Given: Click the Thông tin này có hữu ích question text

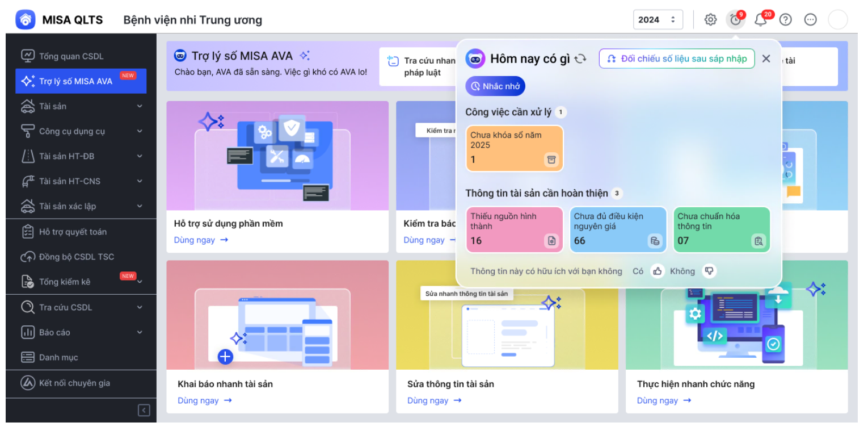Looking at the screenshot, I should pos(546,271).
